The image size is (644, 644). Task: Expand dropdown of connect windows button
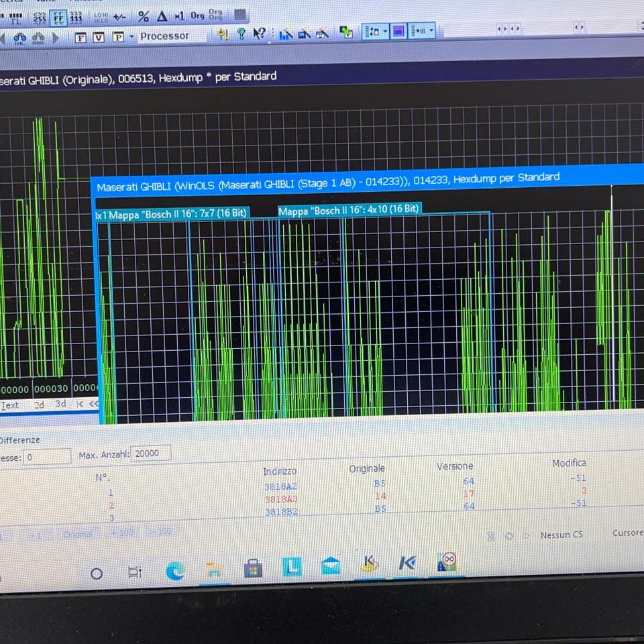coord(385,32)
